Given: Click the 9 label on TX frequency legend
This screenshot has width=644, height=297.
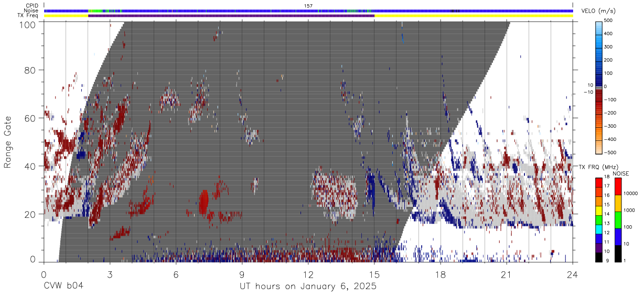Looking at the screenshot, I should (x=608, y=261).
